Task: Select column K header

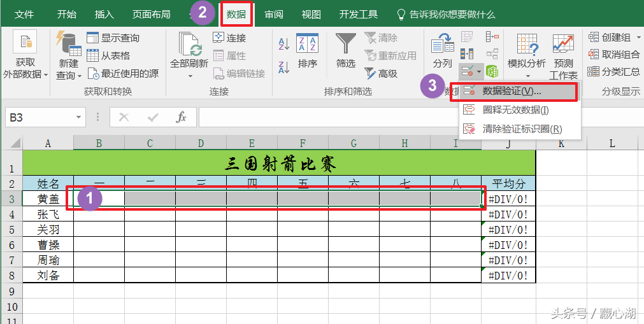Action: (561, 143)
